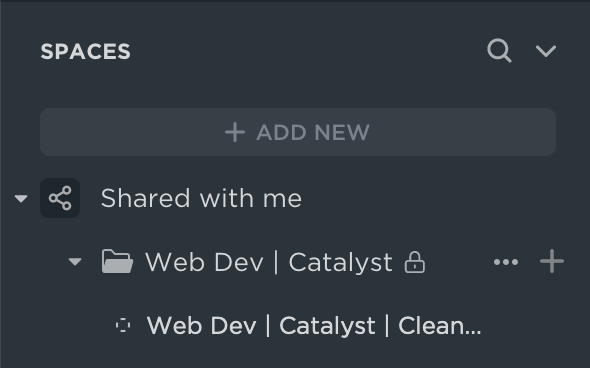
Task: Click the truncated Clean... text
Action: tap(439, 325)
